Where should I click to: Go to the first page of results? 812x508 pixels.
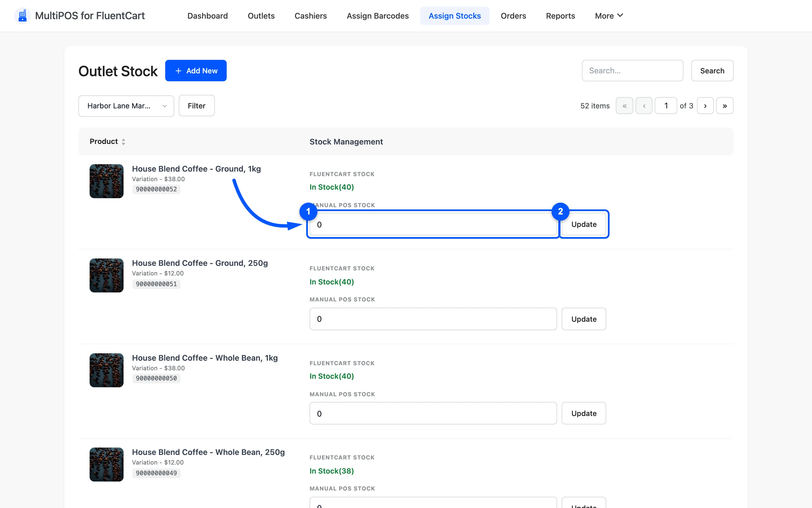click(624, 106)
